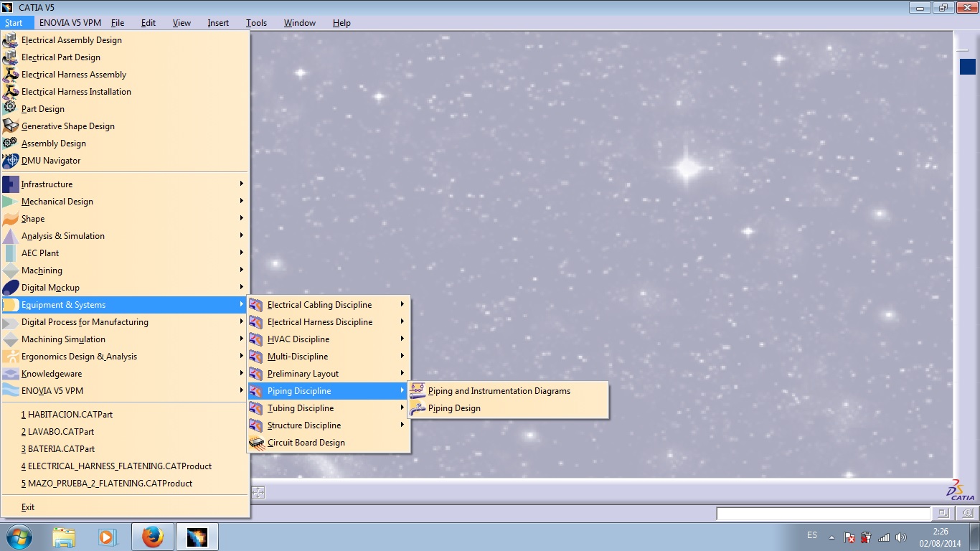
Task: Click the command input field in status bar
Action: pyautogui.click(x=823, y=514)
